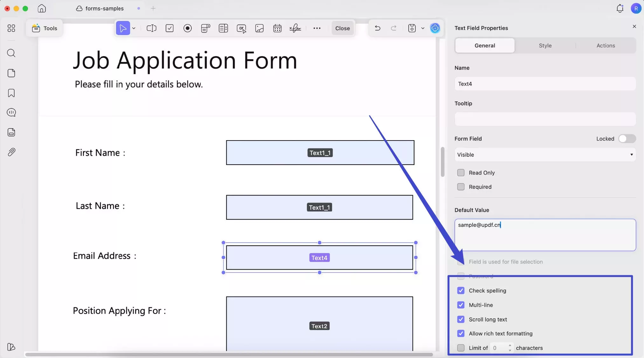Click the save file icon
This screenshot has width=644, height=358.
412,28
